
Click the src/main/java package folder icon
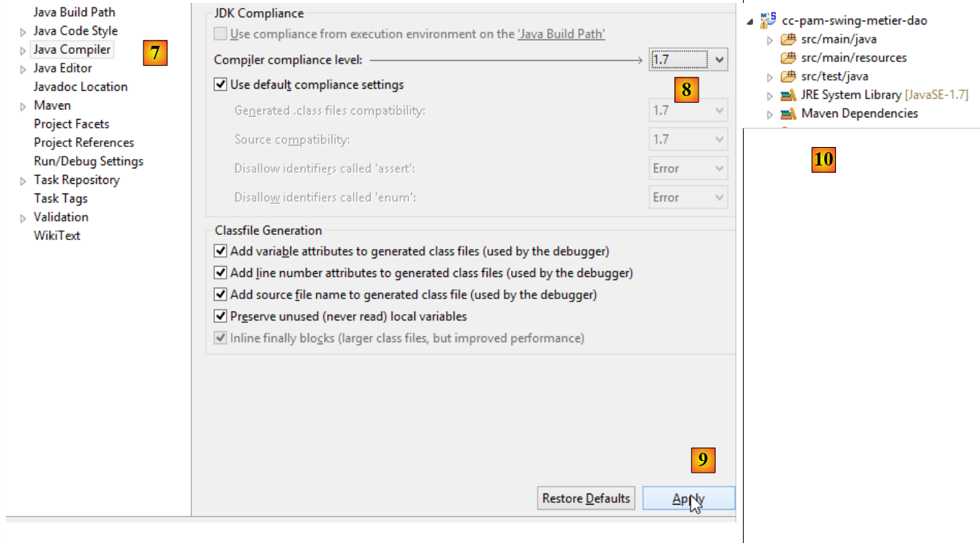[x=787, y=39]
